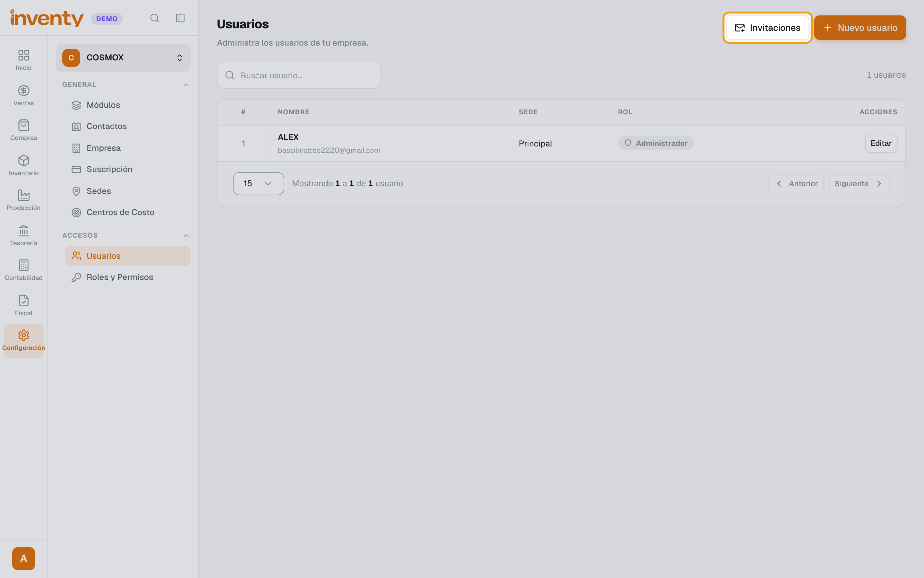Click the ROL column header

point(625,112)
